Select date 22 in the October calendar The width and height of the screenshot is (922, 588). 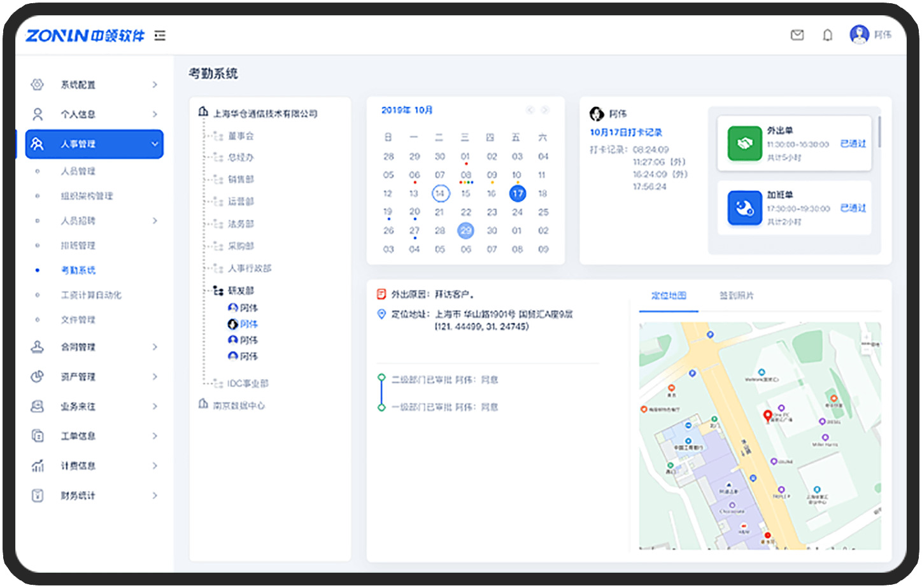click(466, 213)
